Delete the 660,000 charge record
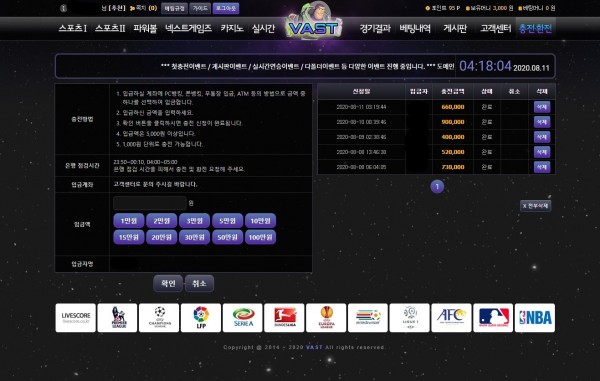Image resolution: width=600 pixels, height=381 pixels. click(542, 107)
